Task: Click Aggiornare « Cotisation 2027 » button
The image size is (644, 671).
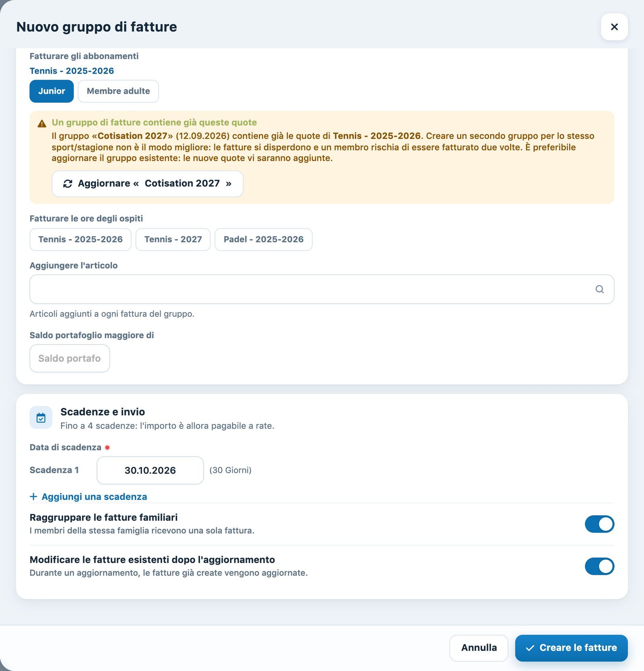Action: point(147,184)
